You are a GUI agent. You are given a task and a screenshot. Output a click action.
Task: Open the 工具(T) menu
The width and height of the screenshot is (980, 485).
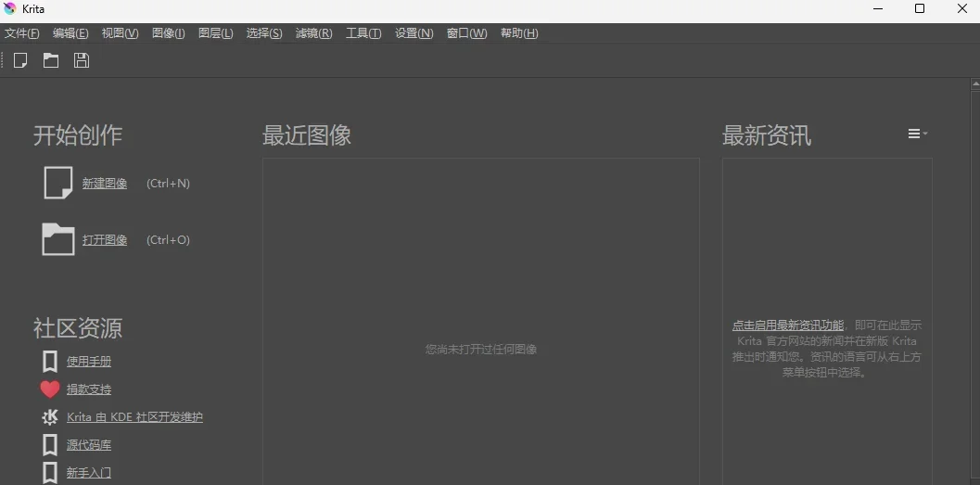pyautogui.click(x=363, y=33)
